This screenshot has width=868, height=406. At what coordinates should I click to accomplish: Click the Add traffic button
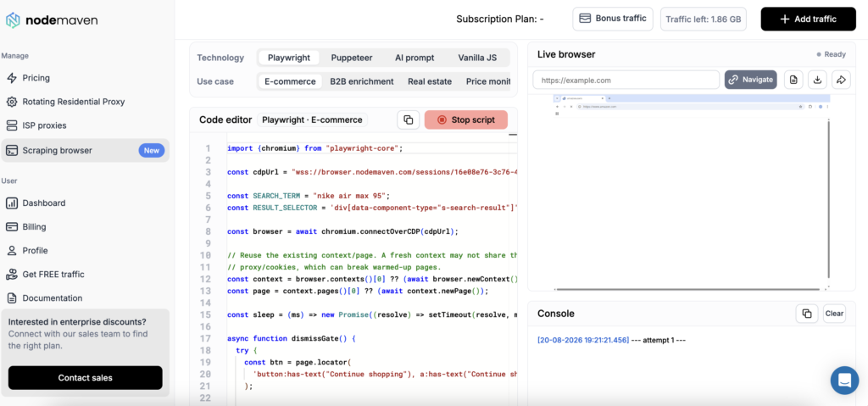pos(808,19)
